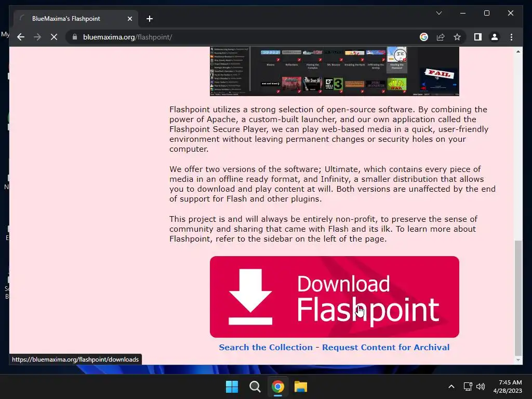Stop loading the page
Screen dimensions: 532x399
pyautogui.click(x=54, y=37)
